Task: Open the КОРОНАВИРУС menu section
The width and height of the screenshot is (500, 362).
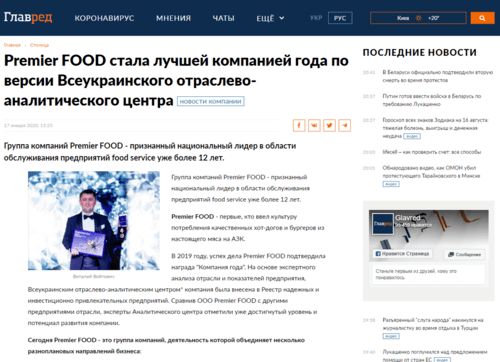Action: (x=104, y=18)
